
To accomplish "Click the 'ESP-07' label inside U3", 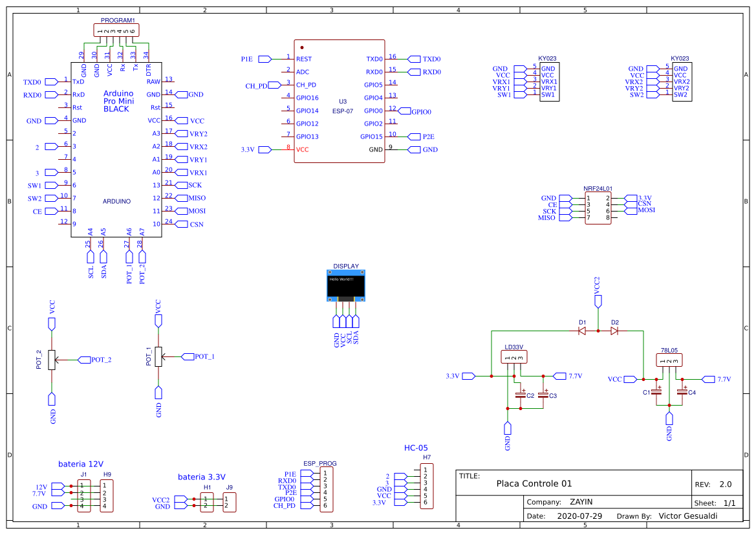I will [343, 111].
